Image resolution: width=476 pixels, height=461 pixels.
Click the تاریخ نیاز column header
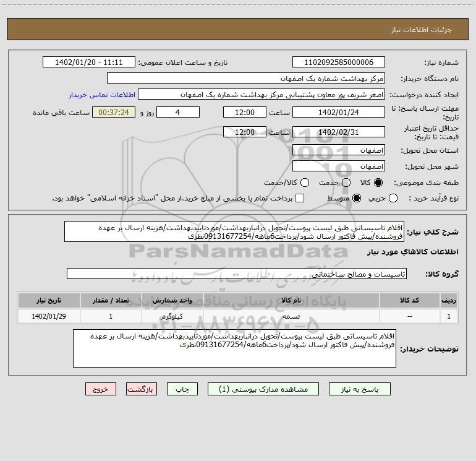click(49, 300)
